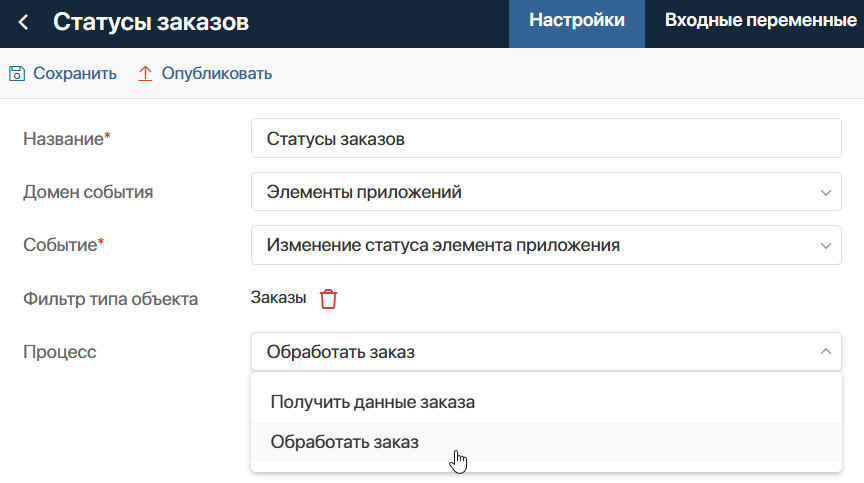Click the Название field label
The width and height of the screenshot is (864, 483).
[67, 139]
